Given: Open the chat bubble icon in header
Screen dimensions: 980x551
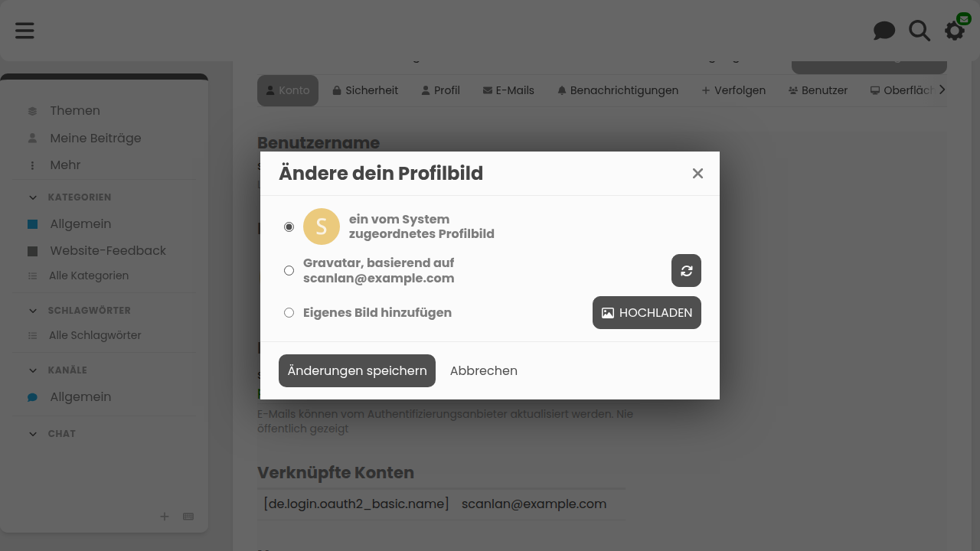Looking at the screenshot, I should click(x=884, y=31).
